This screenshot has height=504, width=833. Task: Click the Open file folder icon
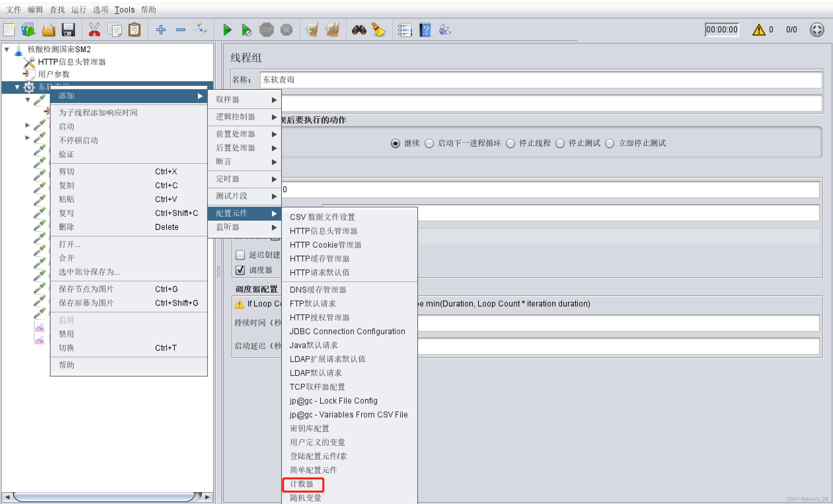click(48, 30)
